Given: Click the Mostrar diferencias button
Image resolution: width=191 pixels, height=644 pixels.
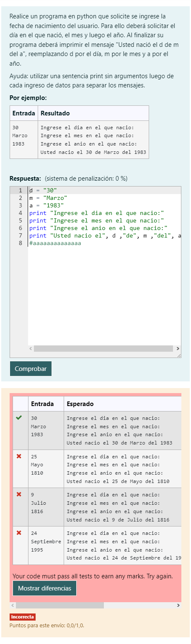Looking at the screenshot, I should 44,588.
